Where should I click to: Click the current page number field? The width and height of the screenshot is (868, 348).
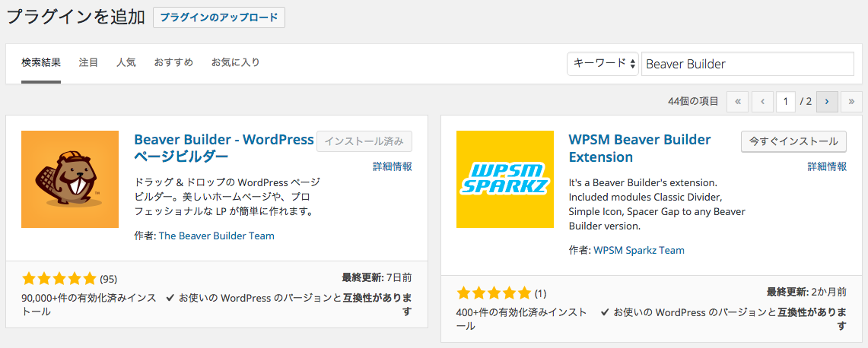click(x=785, y=102)
